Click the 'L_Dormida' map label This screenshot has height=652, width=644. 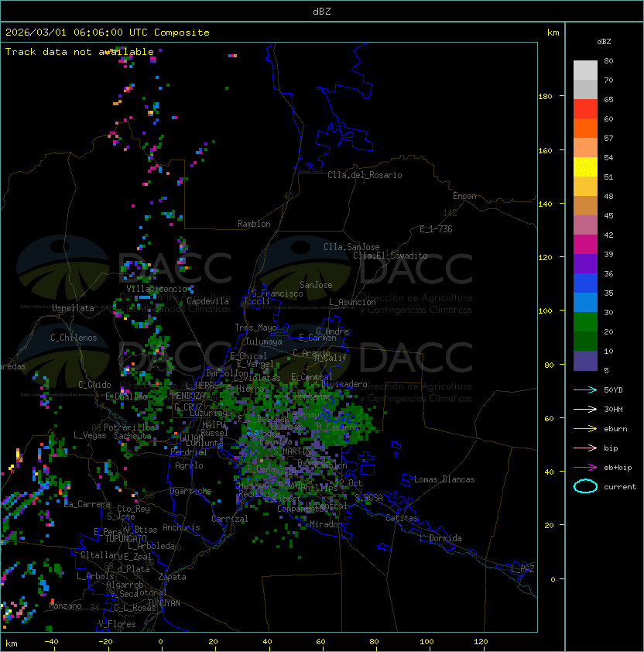pyautogui.click(x=440, y=538)
